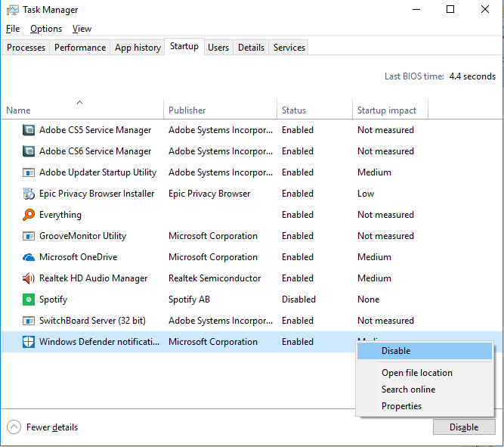This screenshot has height=447, width=504.
Task: Click Epic Privacy Browser publisher cell
Action: 209,194
